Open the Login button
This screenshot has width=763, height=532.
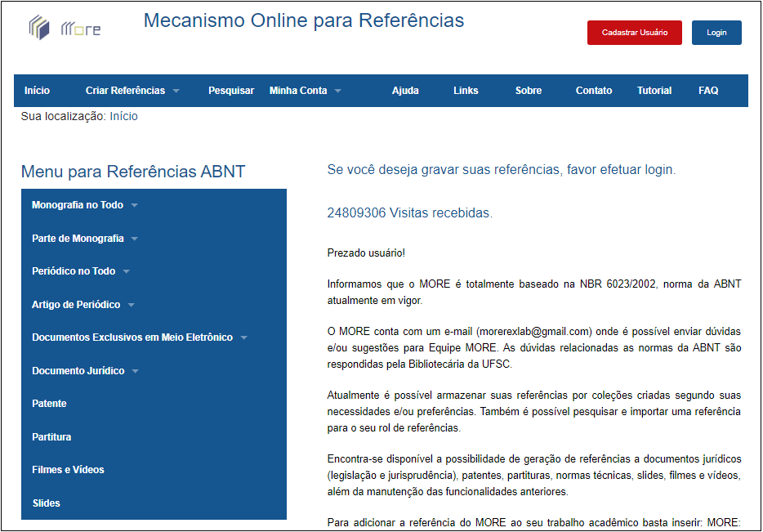coord(716,33)
